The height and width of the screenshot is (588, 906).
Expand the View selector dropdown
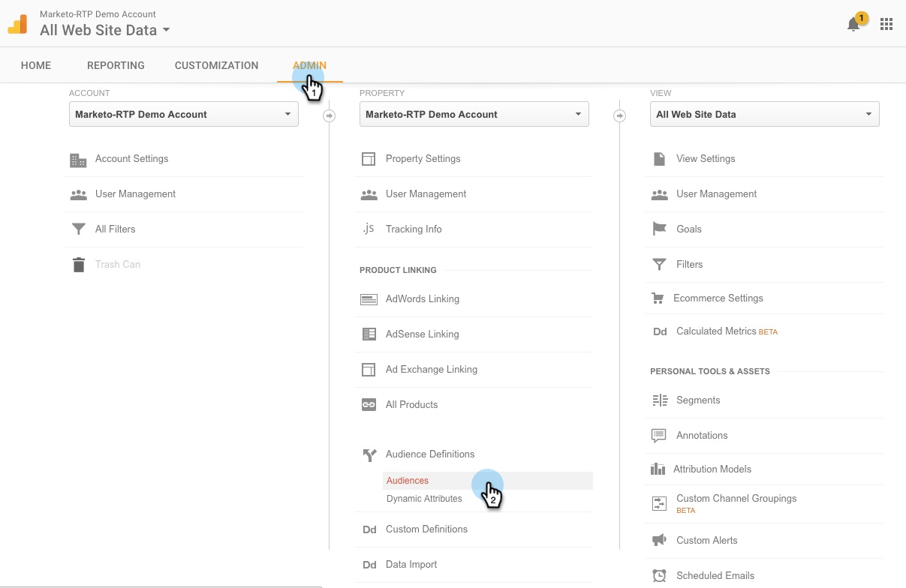point(764,115)
